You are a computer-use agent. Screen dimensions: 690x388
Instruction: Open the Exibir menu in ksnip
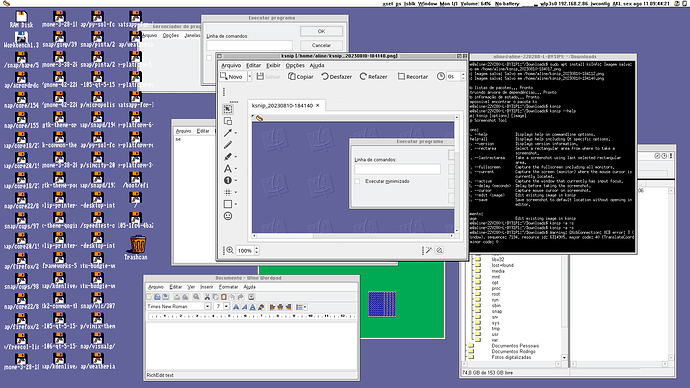[x=273, y=66]
